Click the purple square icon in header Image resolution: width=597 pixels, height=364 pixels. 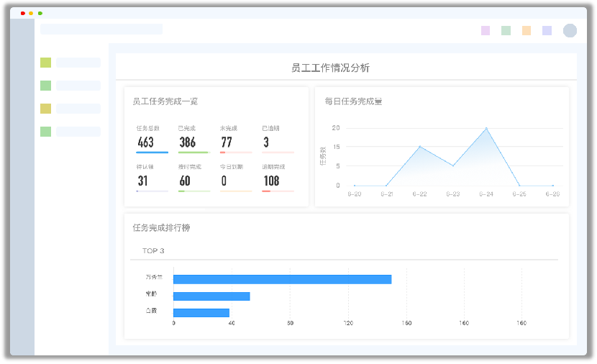[486, 30]
